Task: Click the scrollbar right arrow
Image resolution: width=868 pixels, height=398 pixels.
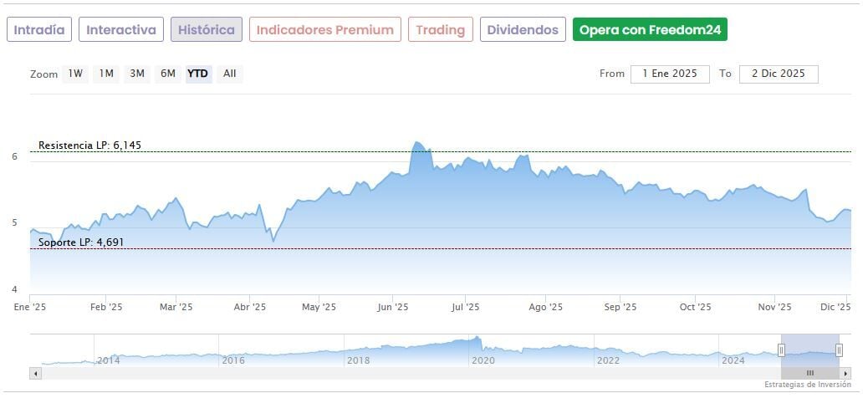Action: pyautogui.click(x=846, y=373)
